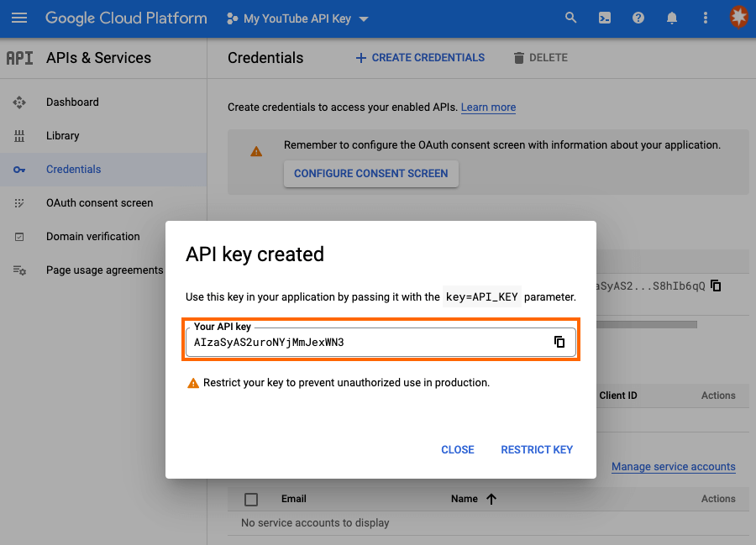
Task: Click the Client ID column header
Action: pyautogui.click(x=618, y=396)
